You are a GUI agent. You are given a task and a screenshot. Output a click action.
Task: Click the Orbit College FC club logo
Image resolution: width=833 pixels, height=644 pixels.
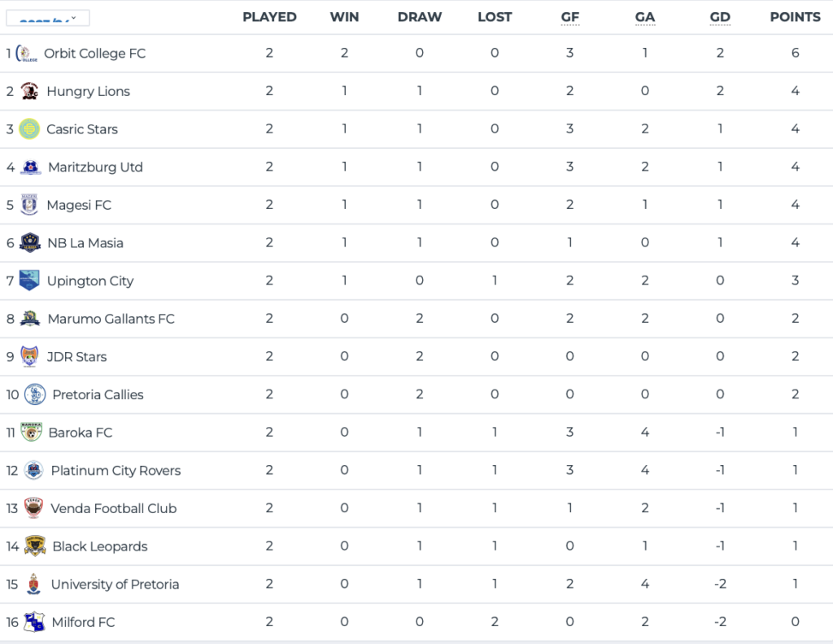click(x=27, y=54)
